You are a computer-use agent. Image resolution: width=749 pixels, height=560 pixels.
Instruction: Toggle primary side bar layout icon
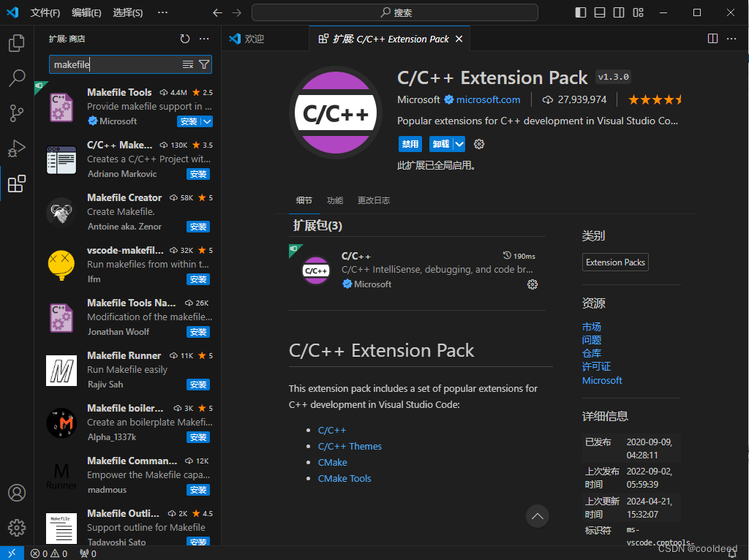pyautogui.click(x=580, y=12)
